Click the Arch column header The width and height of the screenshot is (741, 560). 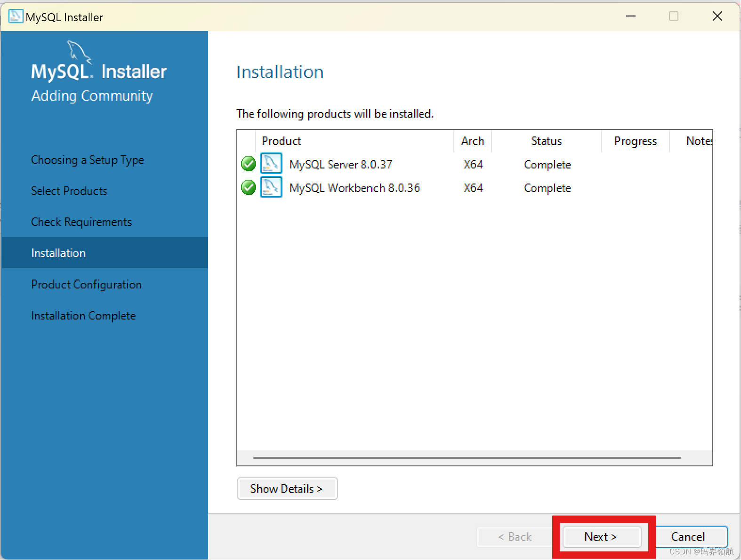pyautogui.click(x=473, y=141)
